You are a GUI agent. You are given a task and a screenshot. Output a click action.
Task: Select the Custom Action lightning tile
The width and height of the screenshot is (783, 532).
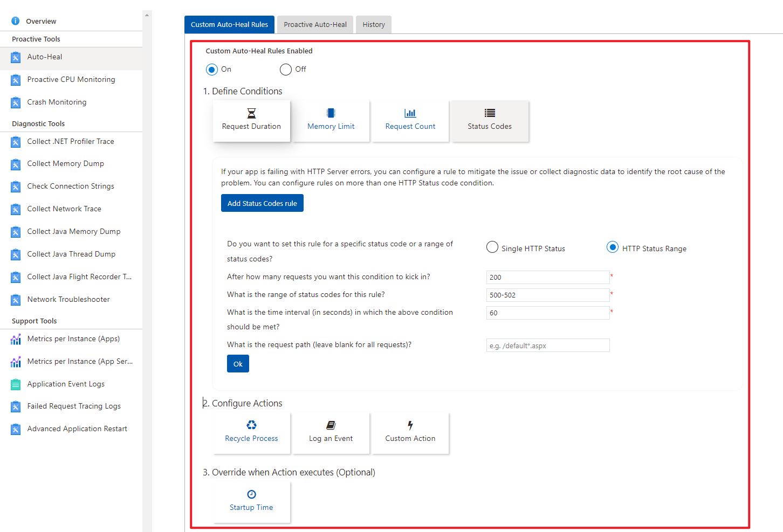click(x=410, y=433)
